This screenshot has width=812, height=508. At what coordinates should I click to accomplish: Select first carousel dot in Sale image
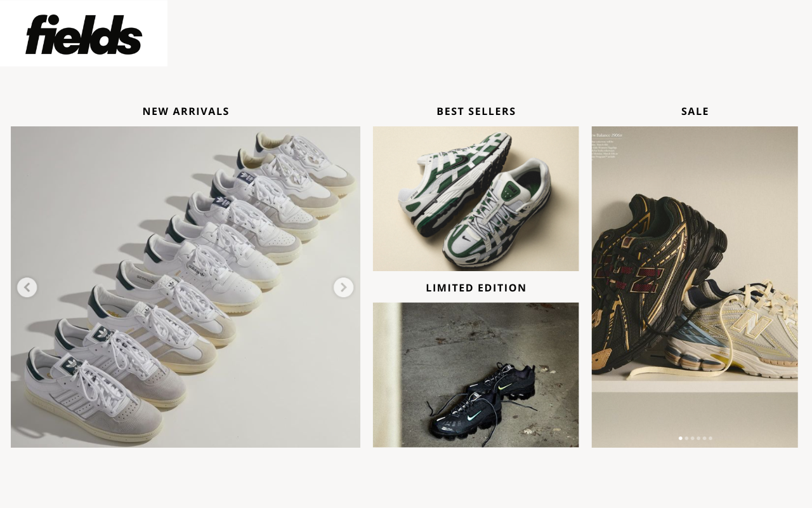681,438
